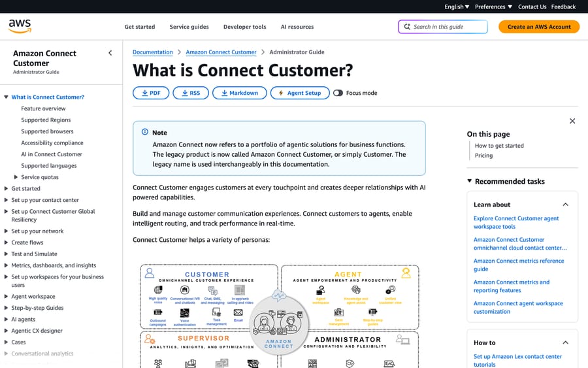This screenshot has height=368, width=588.
Task: Click the info icon in the Note box
Action: [145, 132]
